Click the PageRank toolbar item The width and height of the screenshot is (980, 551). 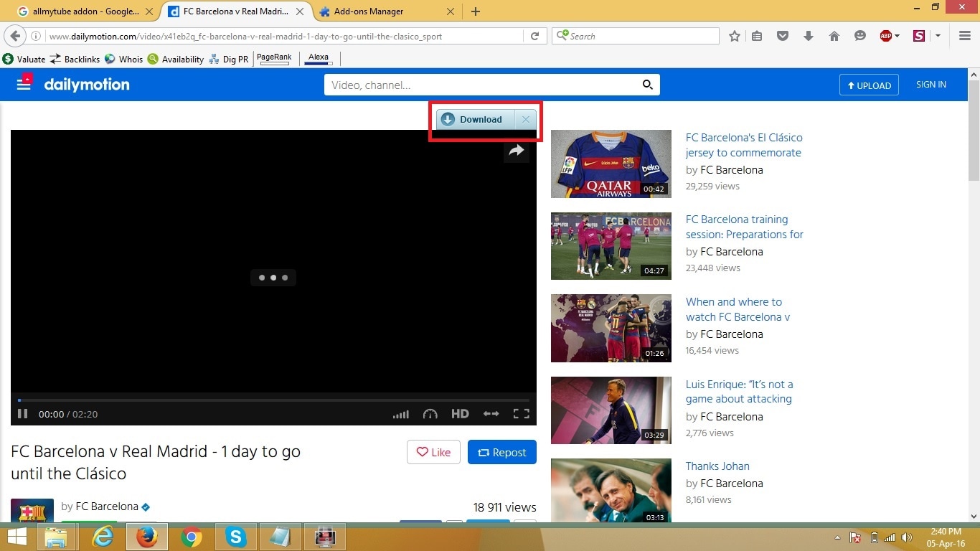pos(274,58)
